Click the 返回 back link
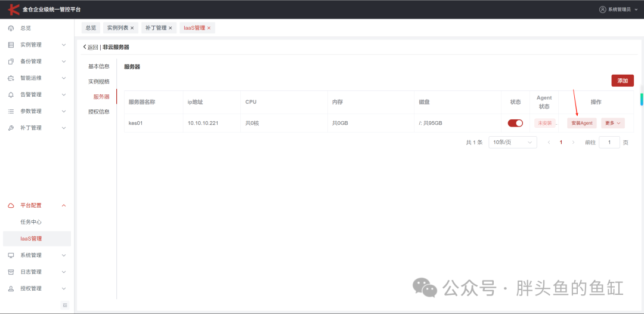The image size is (644, 314). [91, 47]
